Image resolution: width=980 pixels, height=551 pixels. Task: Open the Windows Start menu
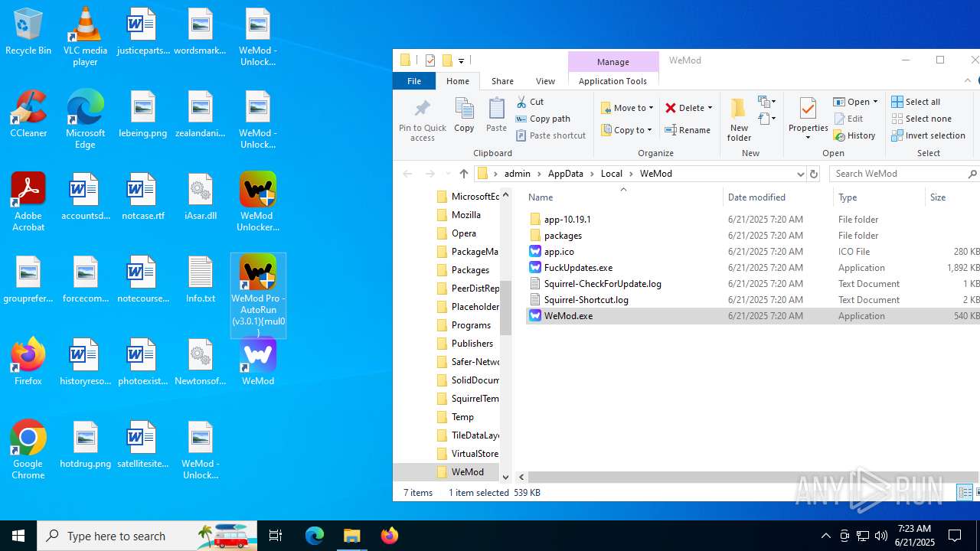coord(18,536)
